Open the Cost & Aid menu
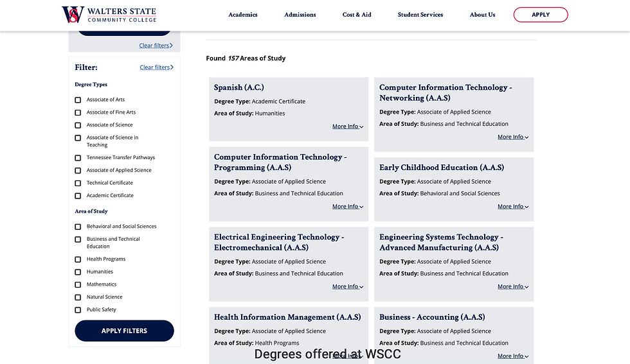630x364 pixels. point(357,15)
